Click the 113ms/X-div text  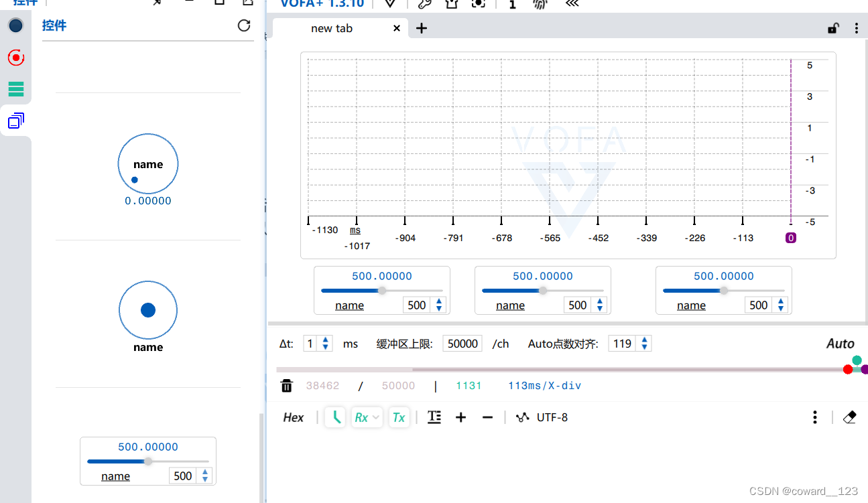pyautogui.click(x=545, y=386)
